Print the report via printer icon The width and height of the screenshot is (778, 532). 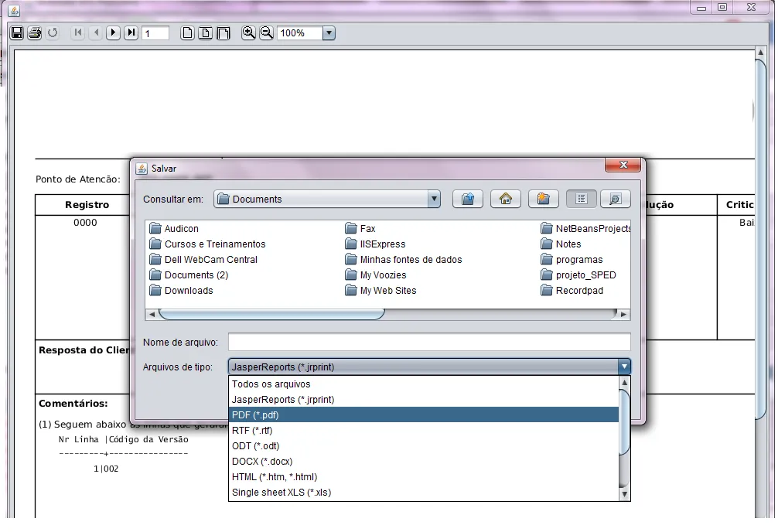tap(35, 32)
